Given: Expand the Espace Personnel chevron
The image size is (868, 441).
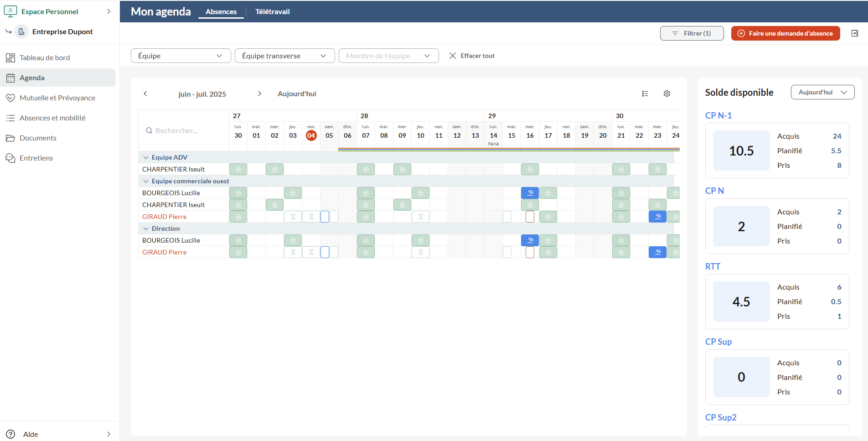Looking at the screenshot, I should pyautogui.click(x=108, y=11).
